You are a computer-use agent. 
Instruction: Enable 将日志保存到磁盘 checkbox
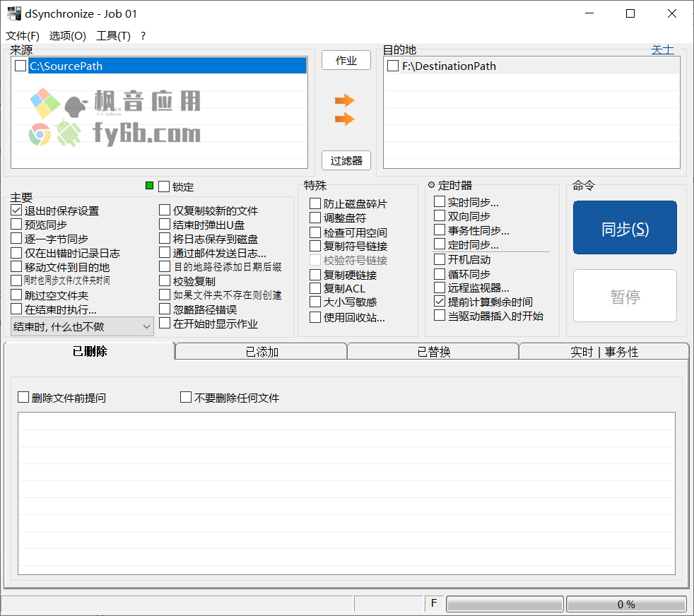click(165, 239)
